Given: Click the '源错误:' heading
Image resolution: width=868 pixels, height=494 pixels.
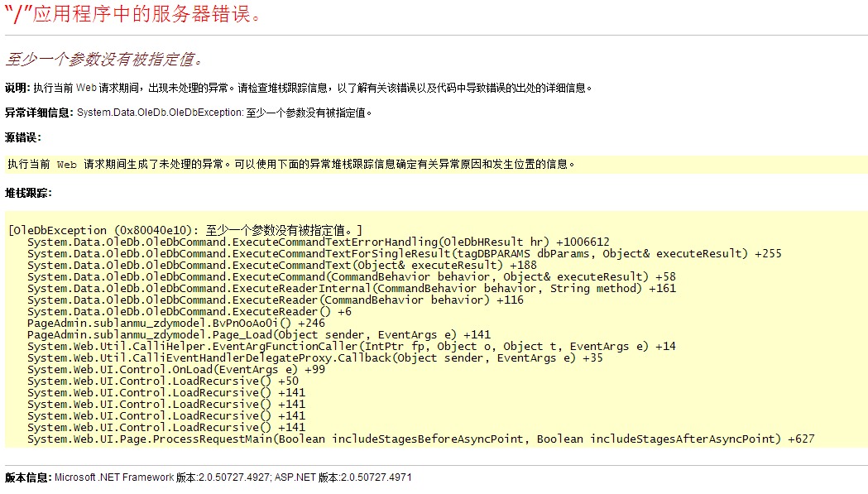Looking at the screenshot, I should coord(22,137).
